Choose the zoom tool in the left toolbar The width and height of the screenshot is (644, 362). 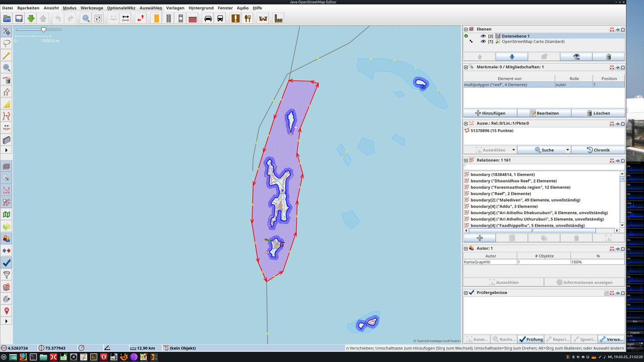pyautogui.click(x=7, y=68)
